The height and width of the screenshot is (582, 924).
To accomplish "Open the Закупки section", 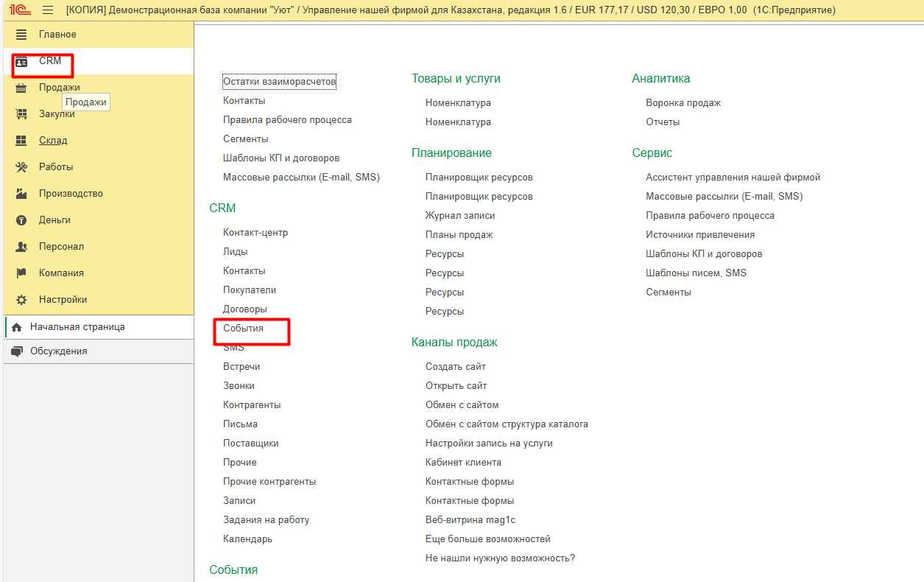I will (x=99, y=114).
